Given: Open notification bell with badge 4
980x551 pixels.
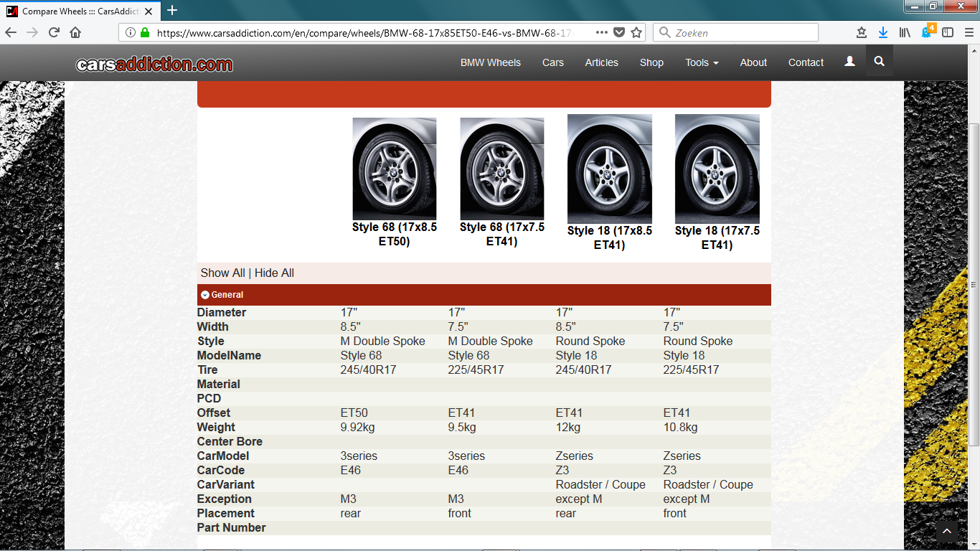Looking at the screenshot, I should [927, 32].
